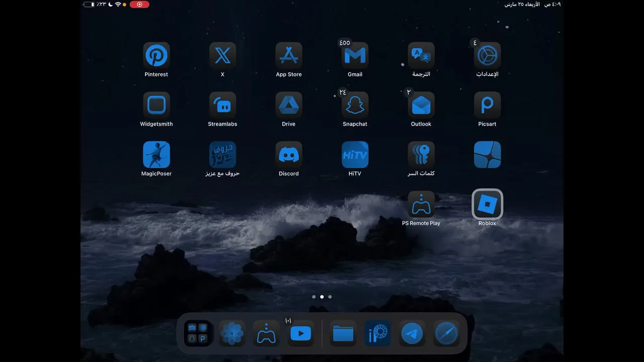Image resolution: width=644 pixels, height=362 pixels.
Task: Open كلمات السر passwords app
Action: [x=421, y=154]
